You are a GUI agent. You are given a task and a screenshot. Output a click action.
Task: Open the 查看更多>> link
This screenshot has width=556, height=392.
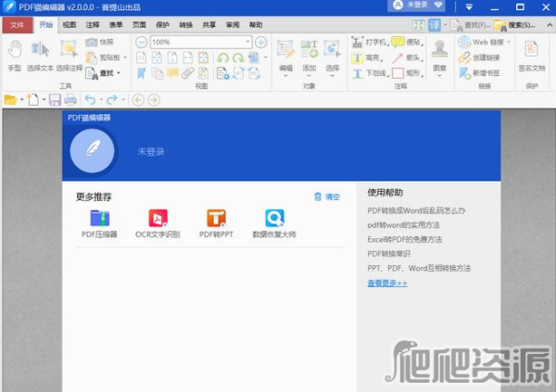(387, 283)
